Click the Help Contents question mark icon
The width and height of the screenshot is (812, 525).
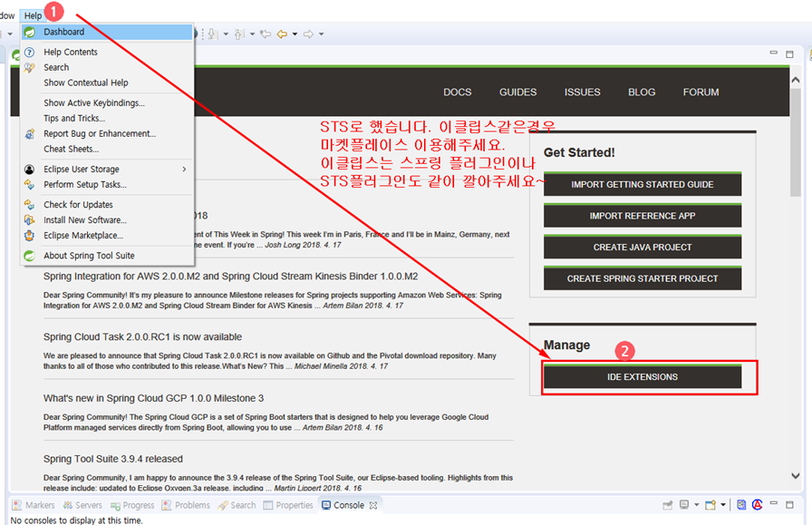(x=30, y=53)
